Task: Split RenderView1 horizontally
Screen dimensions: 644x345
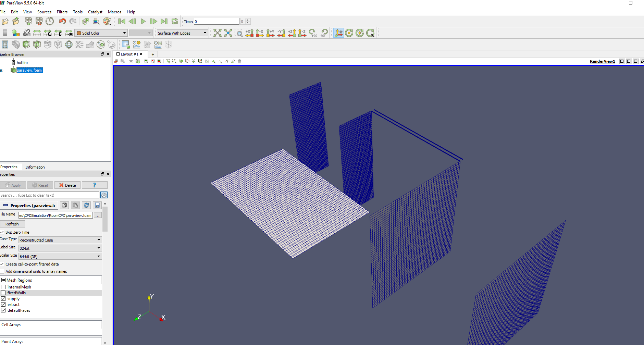Action: click(622, 61)
